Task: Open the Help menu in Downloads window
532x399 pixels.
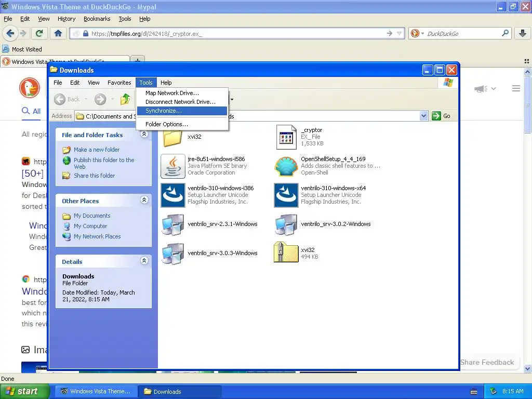Action: click(166, 83)
